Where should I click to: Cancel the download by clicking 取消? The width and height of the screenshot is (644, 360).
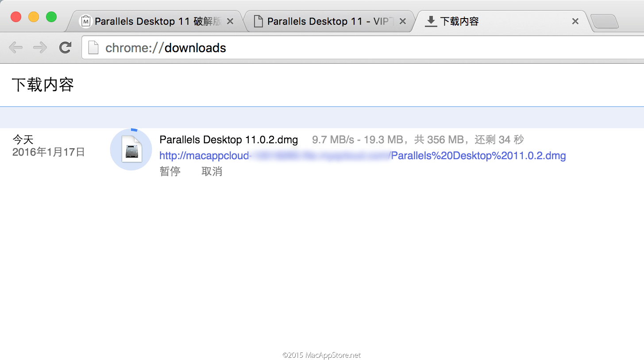pos(212,171)
